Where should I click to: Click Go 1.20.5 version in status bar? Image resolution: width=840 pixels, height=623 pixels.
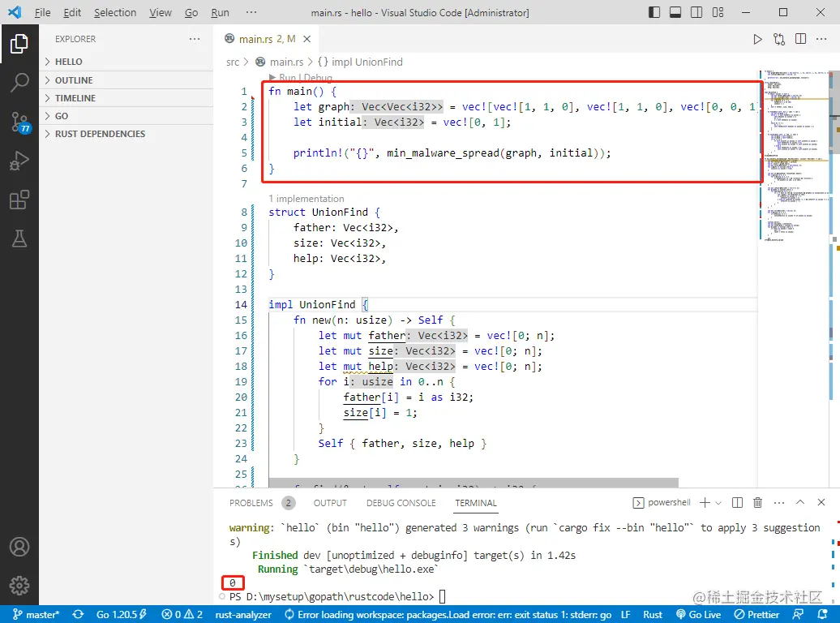(122, 614)
